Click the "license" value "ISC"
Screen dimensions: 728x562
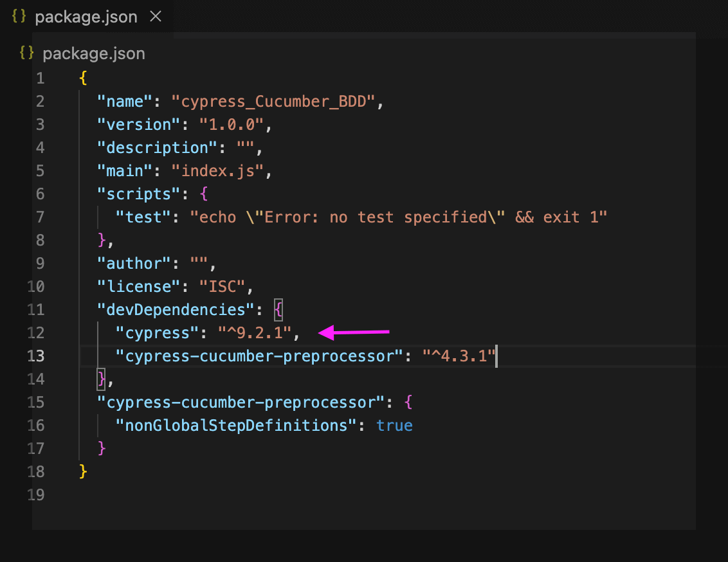pyautogui.click(x=223, y=286)
